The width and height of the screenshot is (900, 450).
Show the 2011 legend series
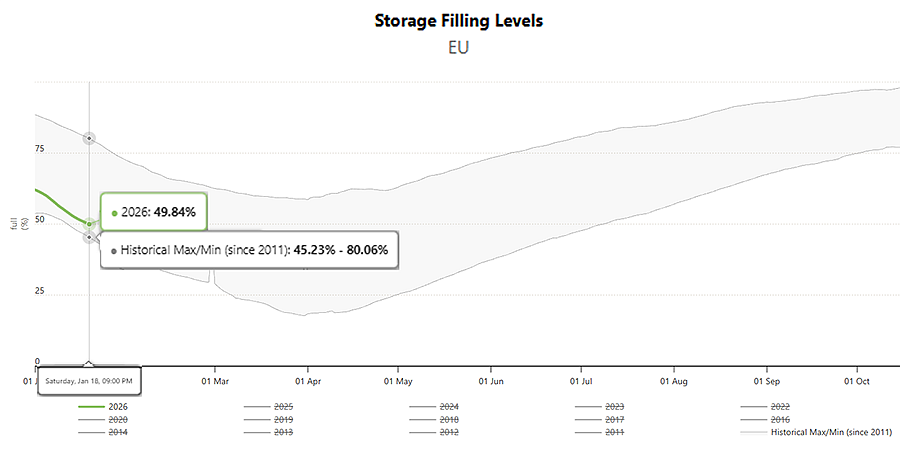point(615,432)
